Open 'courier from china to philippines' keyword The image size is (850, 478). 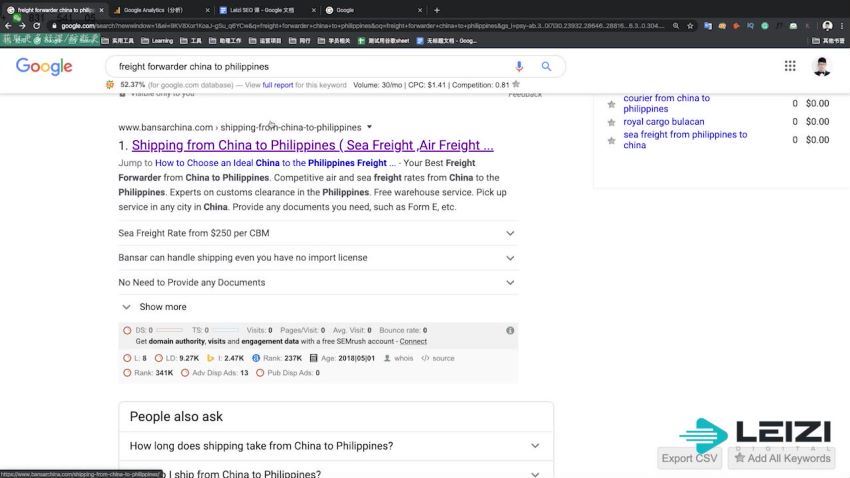click(666, 104)
